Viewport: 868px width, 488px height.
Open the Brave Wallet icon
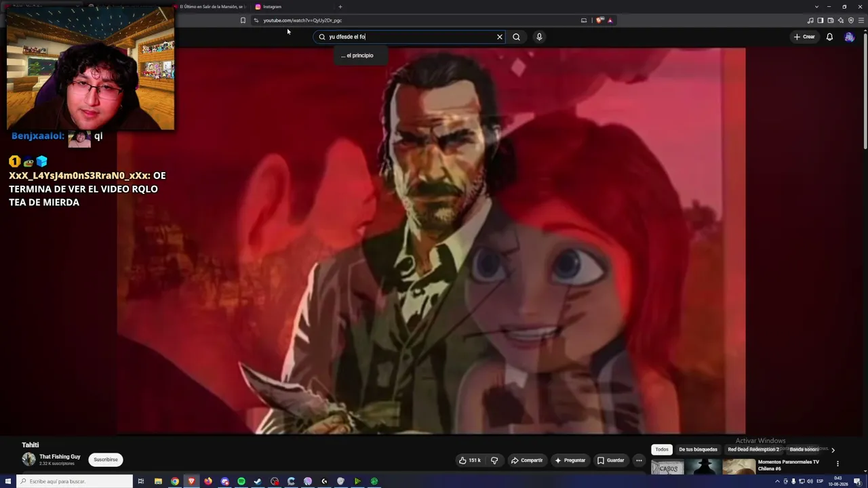click(831, 20)
